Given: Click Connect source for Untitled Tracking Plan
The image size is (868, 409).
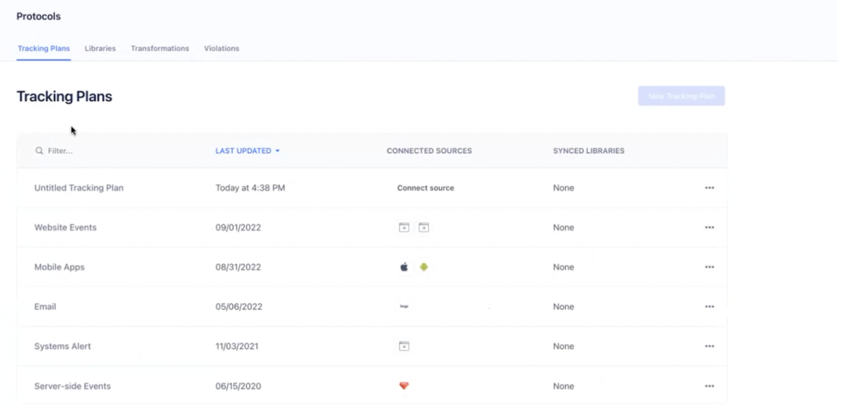Looking at the screenshot, I should click(426, 188).
